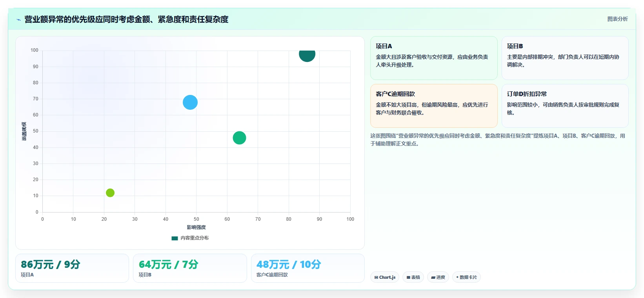Click the summary paragraph starting 这张图围绕

click(498, 140)
